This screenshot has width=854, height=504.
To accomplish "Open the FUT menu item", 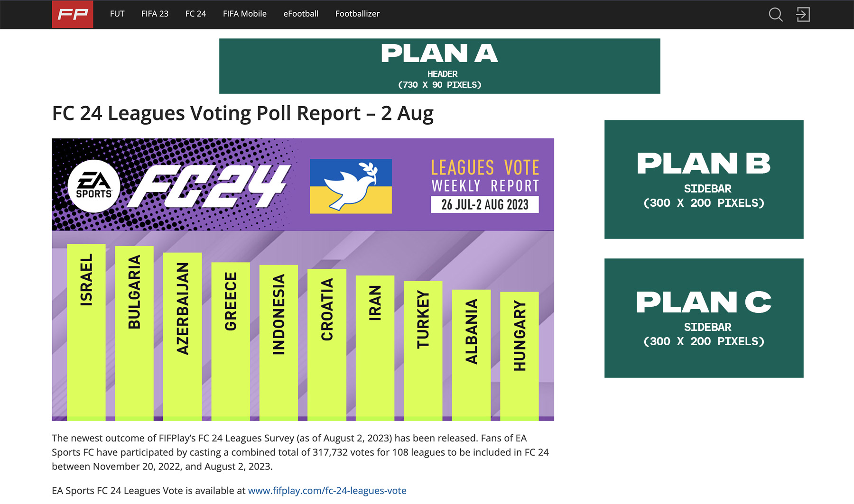I will coord(117,14).
